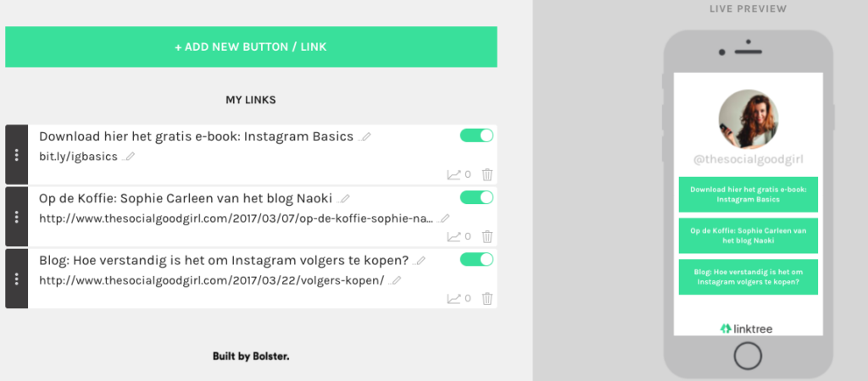Screen dimensions: 868x381
Task: Tap preview button for Instagram volgers kopen
Action: coord(748,277)
